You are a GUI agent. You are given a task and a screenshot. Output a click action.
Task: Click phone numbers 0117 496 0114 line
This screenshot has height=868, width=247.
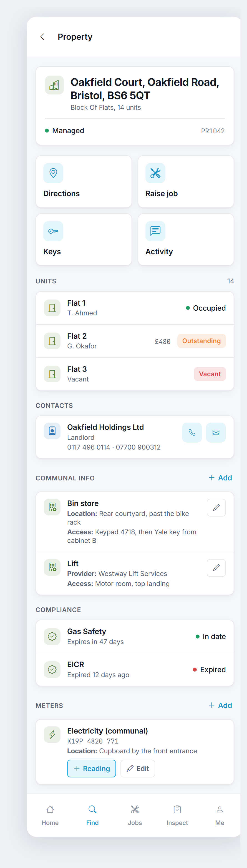(114, 447)
